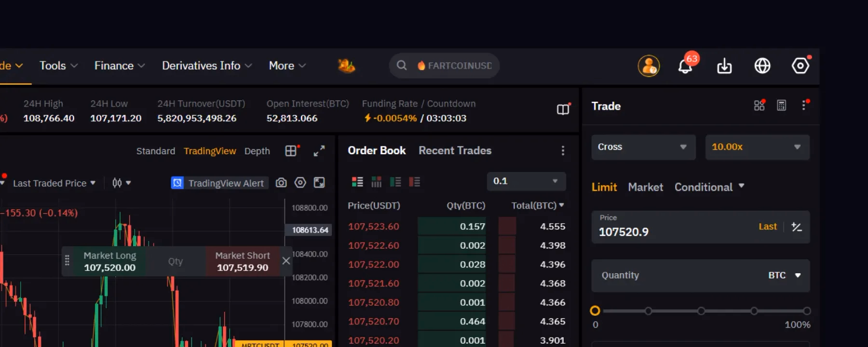
Task: Open chart settings gear icon
Action: [x=300, y=183]
